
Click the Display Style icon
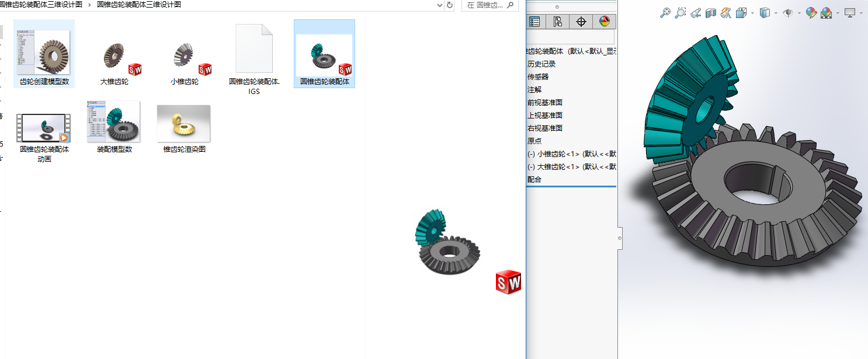[x=765, y=12]
